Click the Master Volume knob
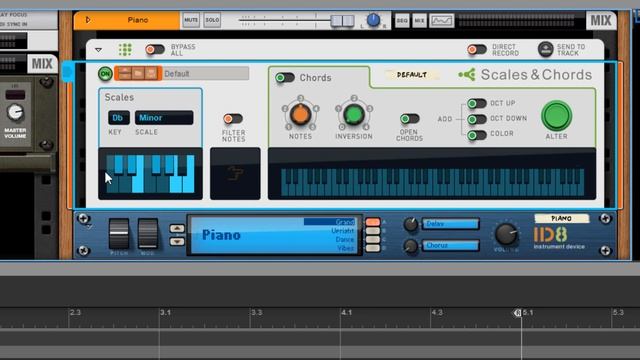The height and width of the screenshot is (360, 640). tap(15, 113)
